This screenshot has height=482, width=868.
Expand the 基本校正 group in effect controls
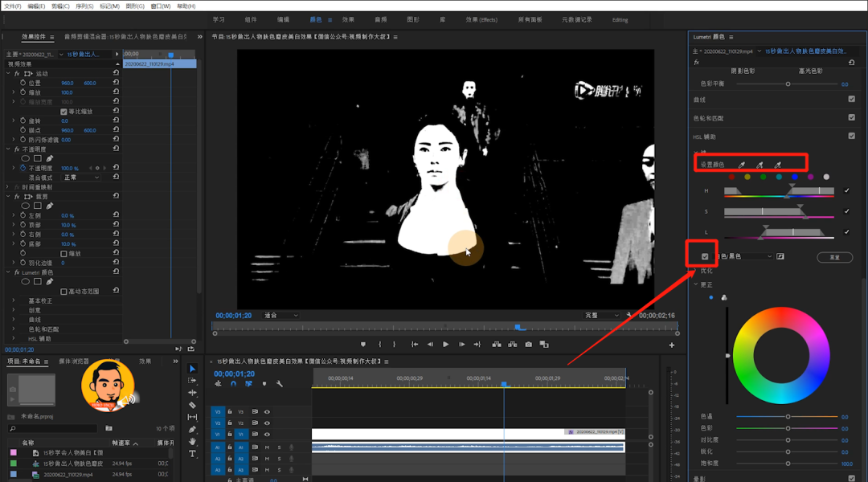coord(14,300)
